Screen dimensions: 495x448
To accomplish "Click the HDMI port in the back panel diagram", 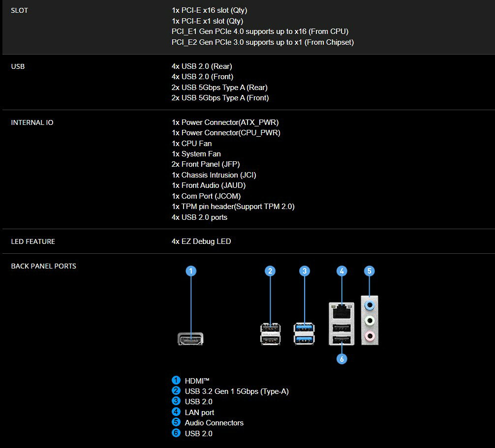I will pos(190,339).
